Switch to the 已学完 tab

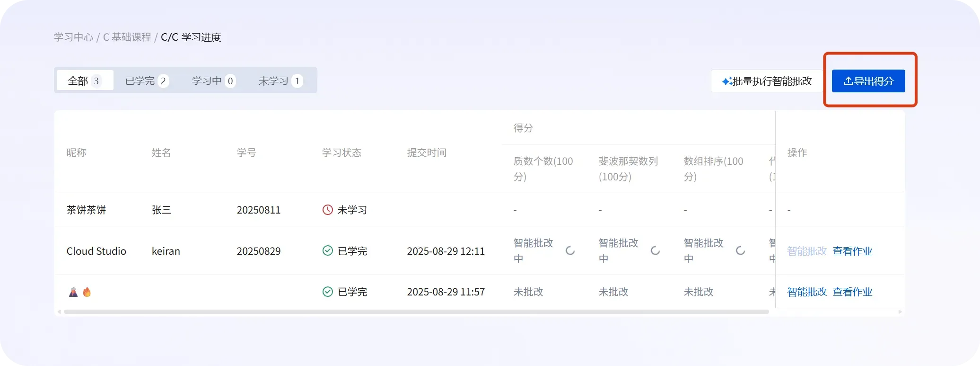tap(147, 80)
